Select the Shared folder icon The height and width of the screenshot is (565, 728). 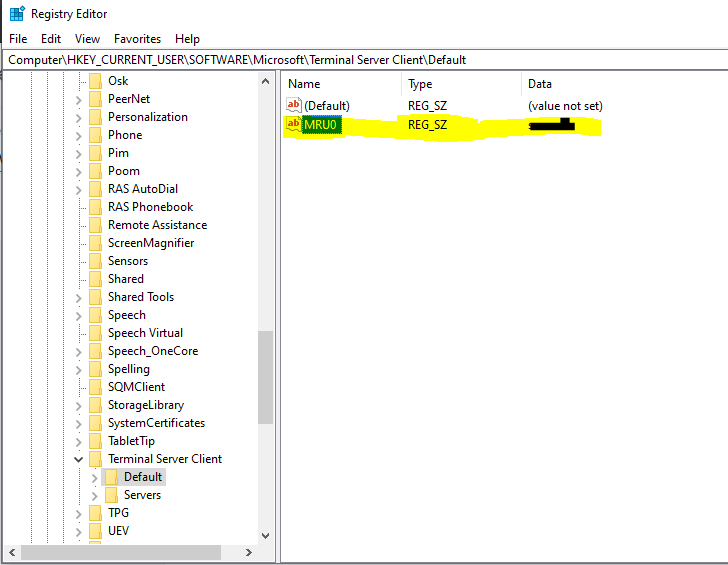[95, 279]
